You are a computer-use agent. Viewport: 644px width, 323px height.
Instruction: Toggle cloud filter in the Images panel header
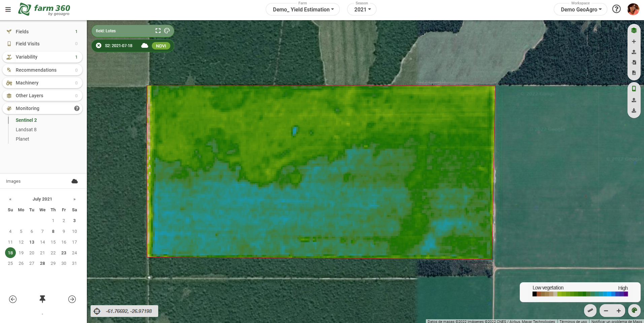74,181
